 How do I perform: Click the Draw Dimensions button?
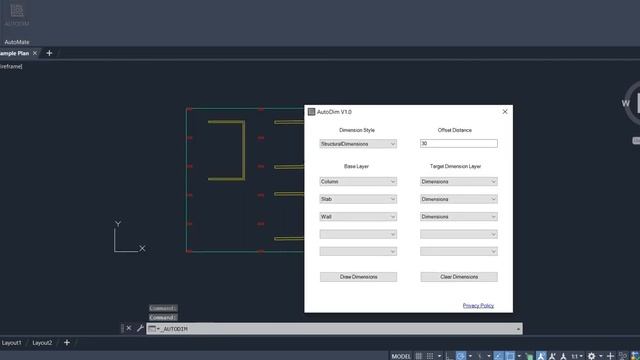click(358, 277)
